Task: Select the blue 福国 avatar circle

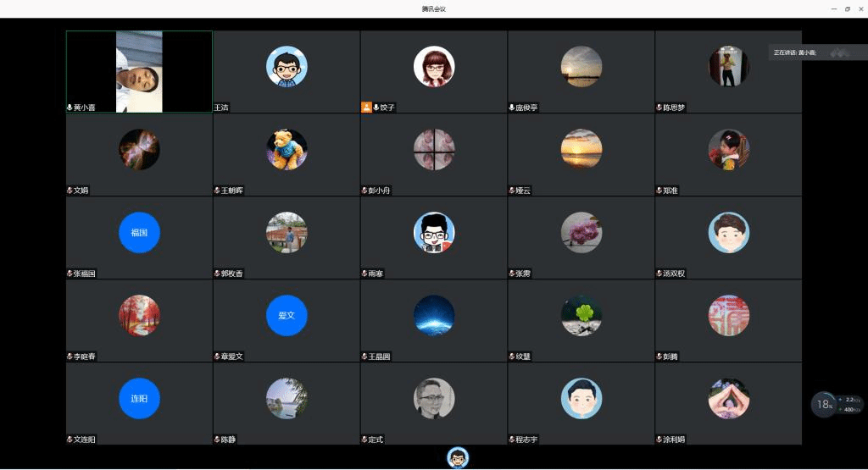Action: pyautogui.click(x=139, y=232)
